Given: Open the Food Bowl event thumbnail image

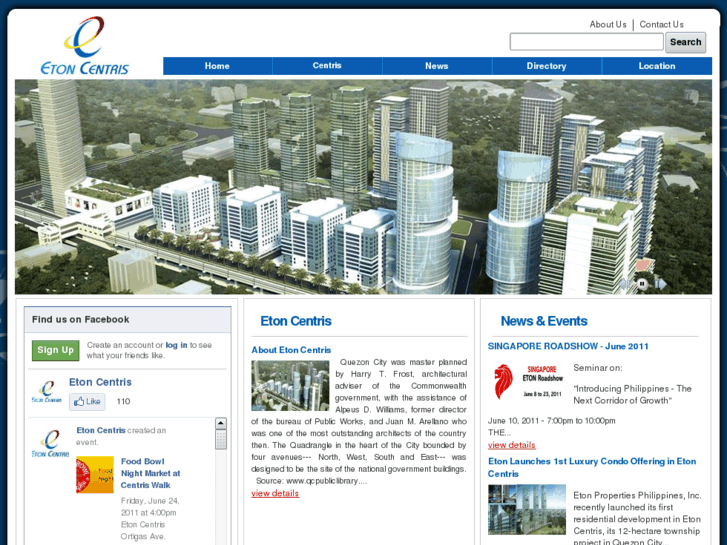Looking at the screenshot, I should (95, 474).
